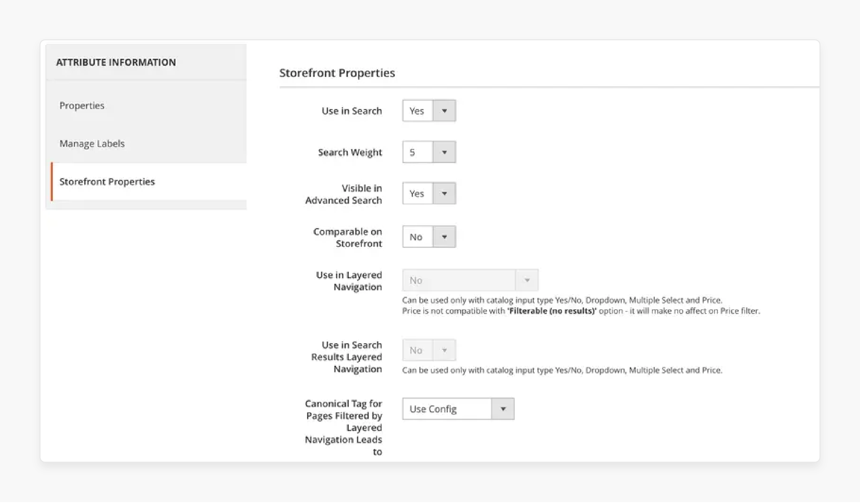Click the catalog input type note under Search Results Layered Navigation

(x=562, y=370)
